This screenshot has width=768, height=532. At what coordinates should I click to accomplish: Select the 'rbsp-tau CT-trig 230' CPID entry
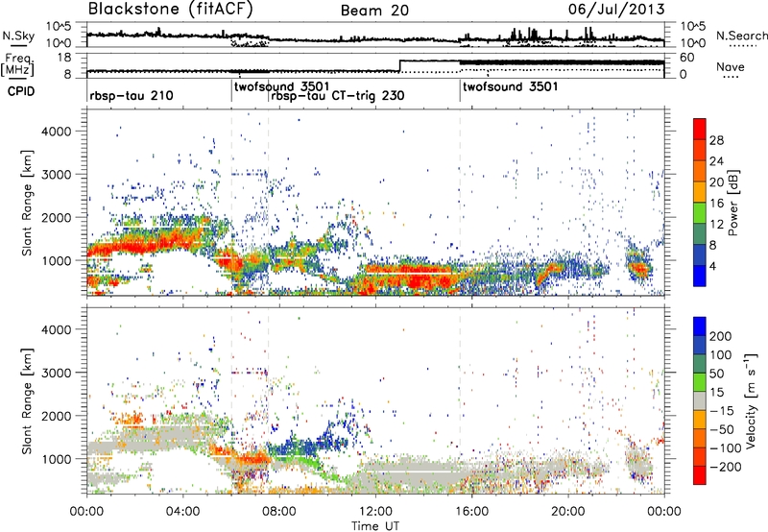338,95
